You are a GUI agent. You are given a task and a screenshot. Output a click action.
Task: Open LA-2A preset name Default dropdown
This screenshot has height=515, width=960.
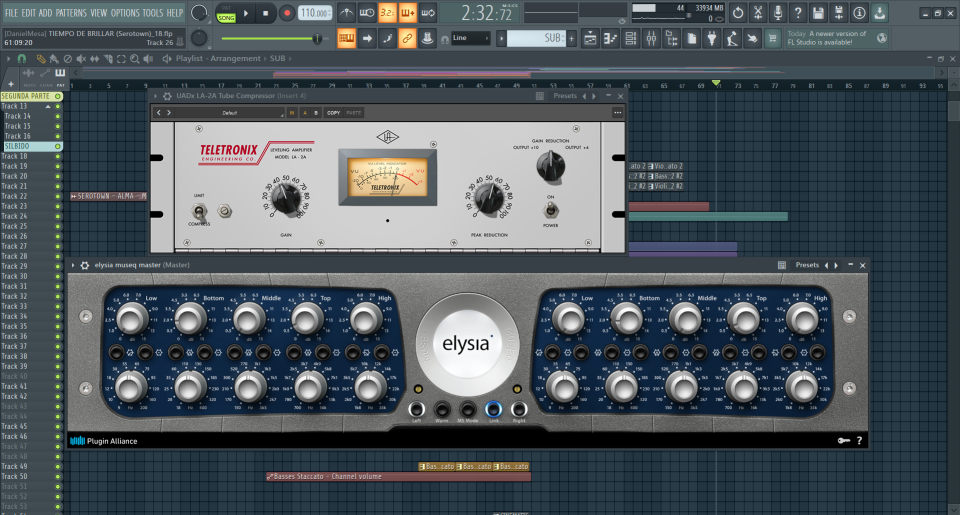230,113
